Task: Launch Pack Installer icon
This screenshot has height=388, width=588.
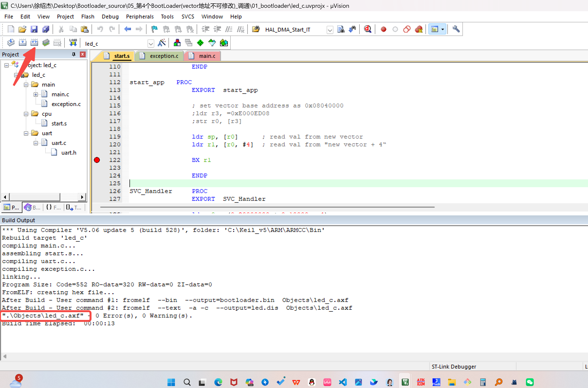Action: (x=224, y=43)
